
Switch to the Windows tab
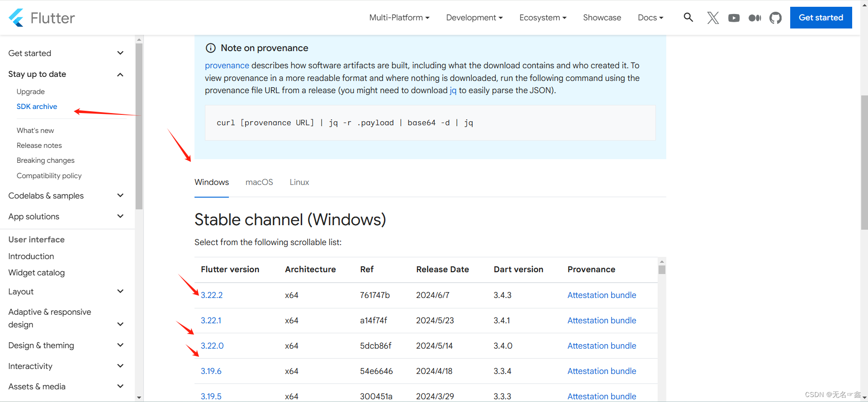click(212, 182)
